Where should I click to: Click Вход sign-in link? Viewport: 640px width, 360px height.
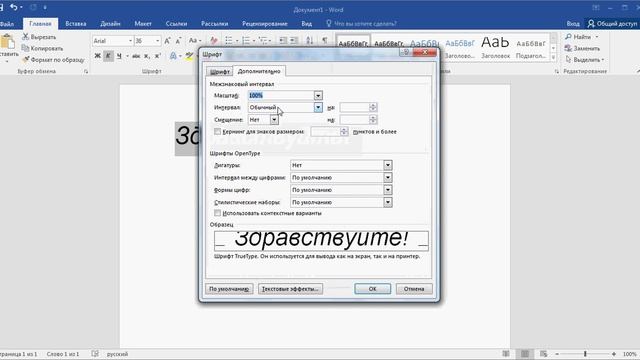pos(573,24)
